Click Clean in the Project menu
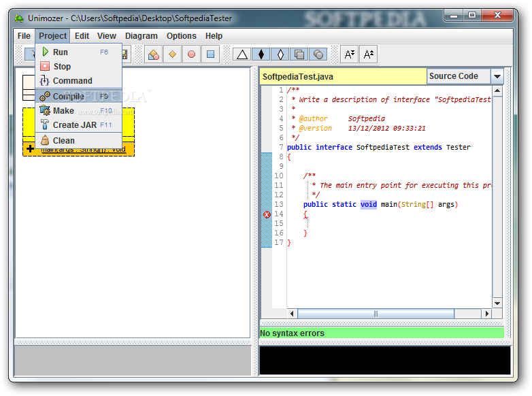This screenshot has height=396, width=532. pos(78,140)
